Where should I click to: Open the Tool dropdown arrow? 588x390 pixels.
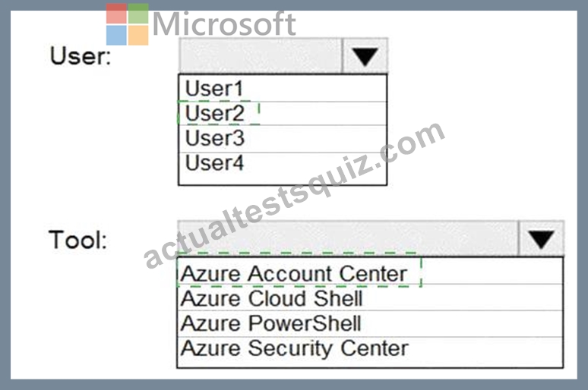(541, 239)
